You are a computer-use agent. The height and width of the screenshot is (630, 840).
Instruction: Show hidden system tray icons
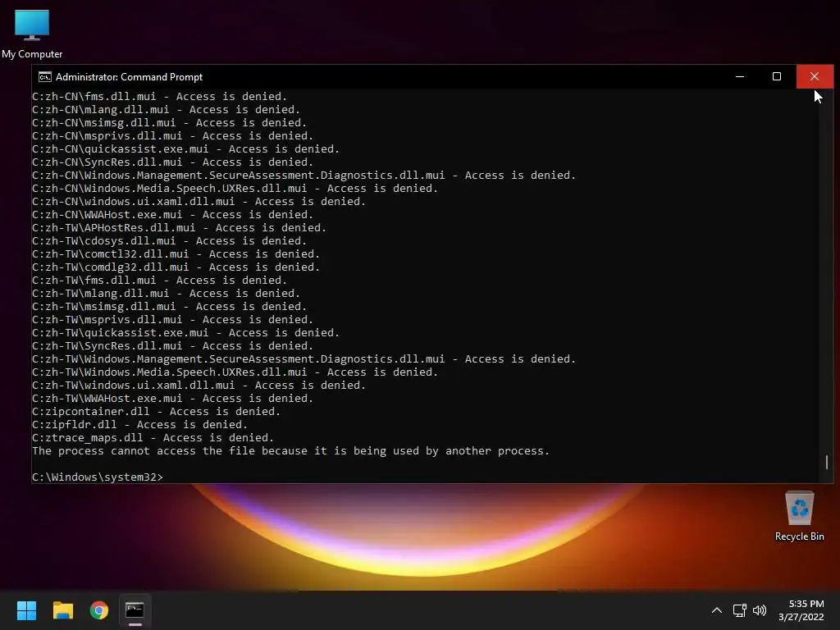tap(716, 610)
